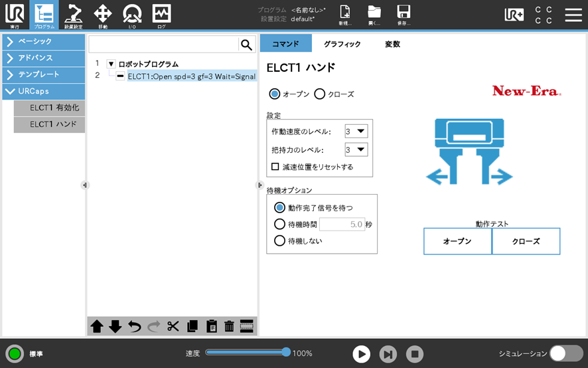This screenshot has width=588, height=368.
Task: Open 作動速度のレベル dropdown
Action: click(356, 132)
